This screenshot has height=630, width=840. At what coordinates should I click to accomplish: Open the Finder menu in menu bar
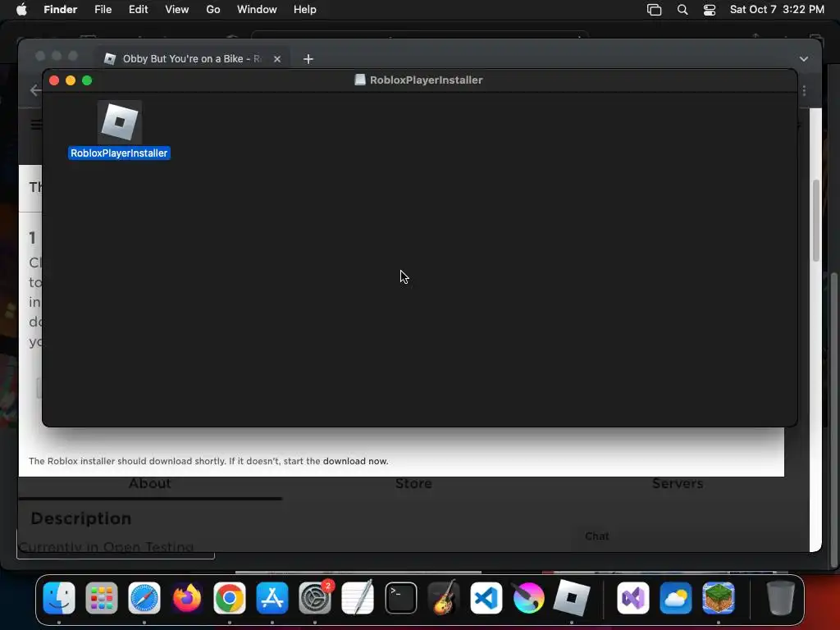pyautogui.click(x=61, y=10)
